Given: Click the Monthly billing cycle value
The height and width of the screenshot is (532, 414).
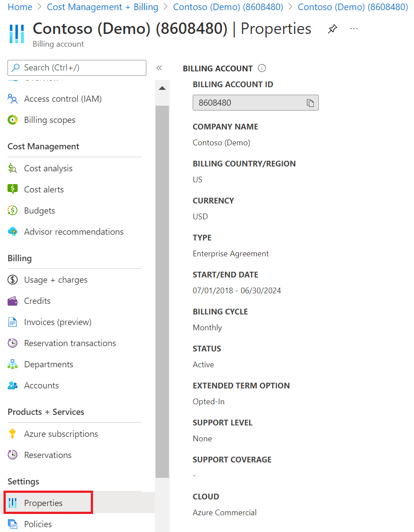Looking at the screenshot, I should [x=207, y=328].
